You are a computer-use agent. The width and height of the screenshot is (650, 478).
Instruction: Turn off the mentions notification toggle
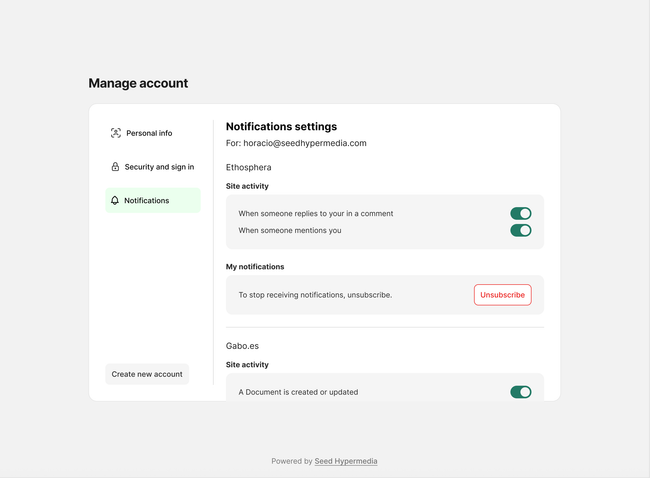click(x=520, y=230)
